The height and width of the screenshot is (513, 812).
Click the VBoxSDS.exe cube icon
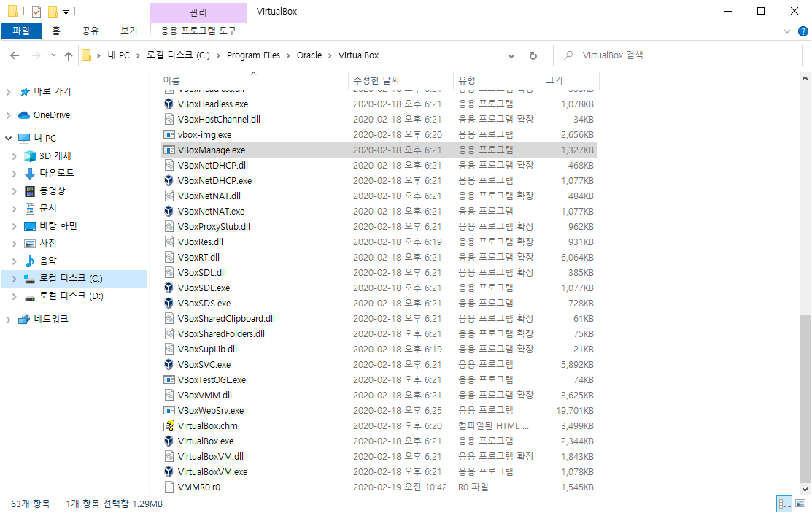169,303
